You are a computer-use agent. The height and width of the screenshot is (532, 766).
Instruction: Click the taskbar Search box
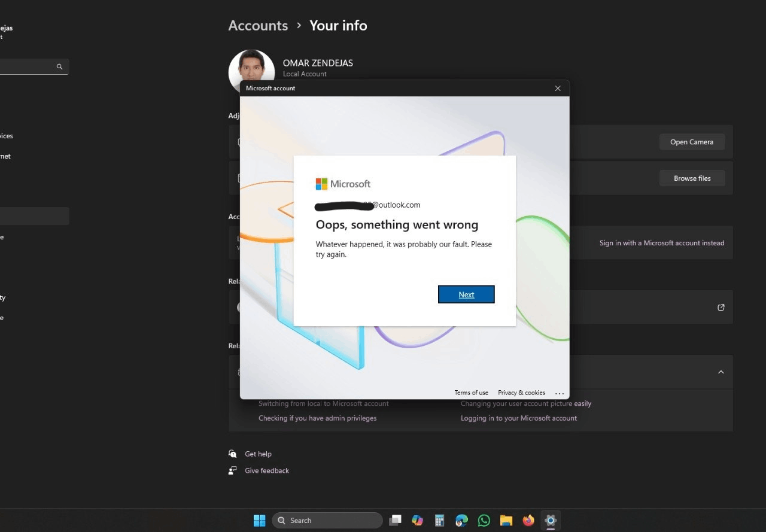(327, 521)
